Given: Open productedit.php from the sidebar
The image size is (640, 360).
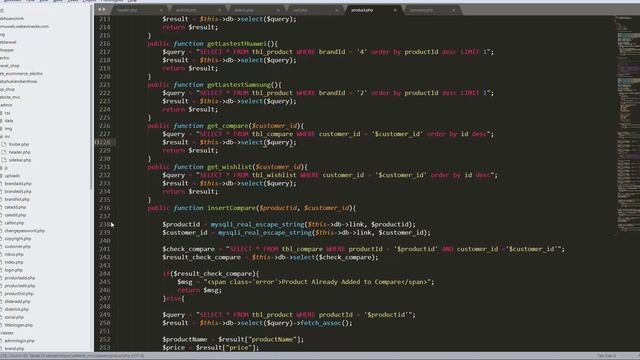Looking at the screenshot, I should tap(20, 286).
